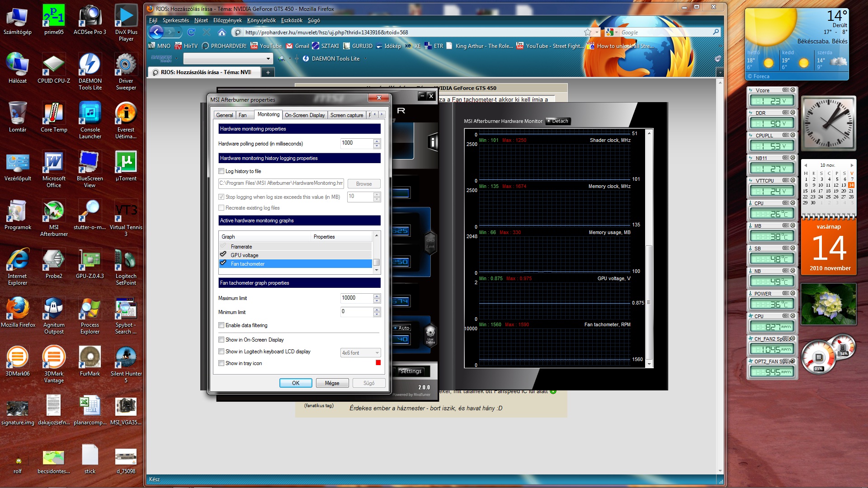Open the Fájl menu in Firefox

point(153,20)
